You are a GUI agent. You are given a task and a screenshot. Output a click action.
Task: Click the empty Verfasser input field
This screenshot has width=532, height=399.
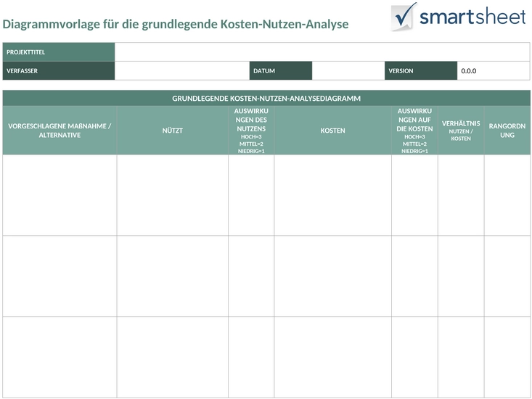182,70
